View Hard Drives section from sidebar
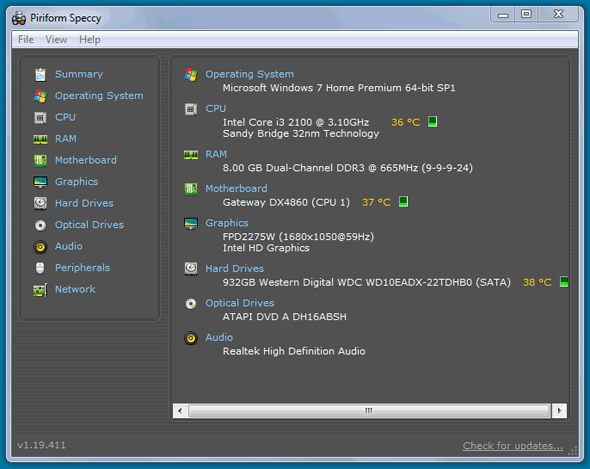Image resolution: width=590 pixels, height=469 pixels. click(x=84, y=203)
